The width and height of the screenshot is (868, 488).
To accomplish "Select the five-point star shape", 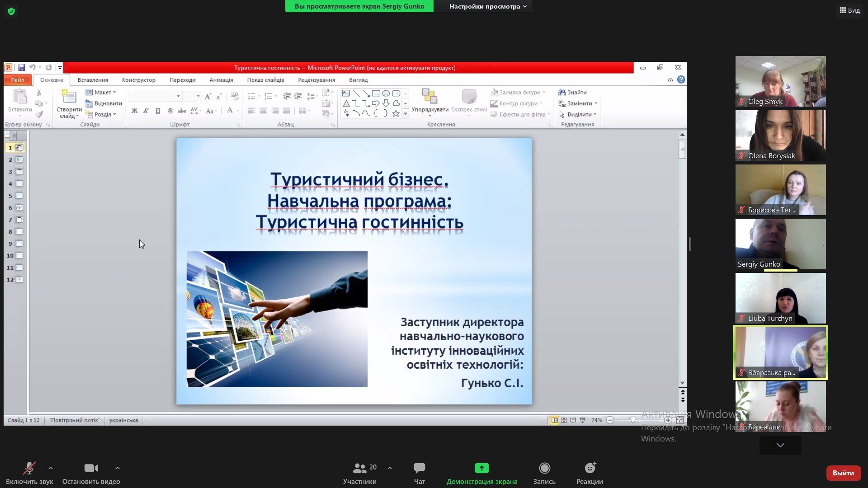I will [396, 113].
